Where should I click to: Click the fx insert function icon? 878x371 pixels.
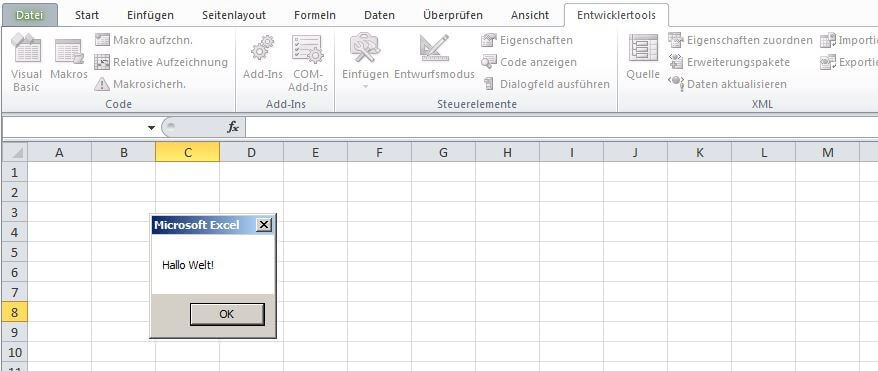tap(233, 128)
